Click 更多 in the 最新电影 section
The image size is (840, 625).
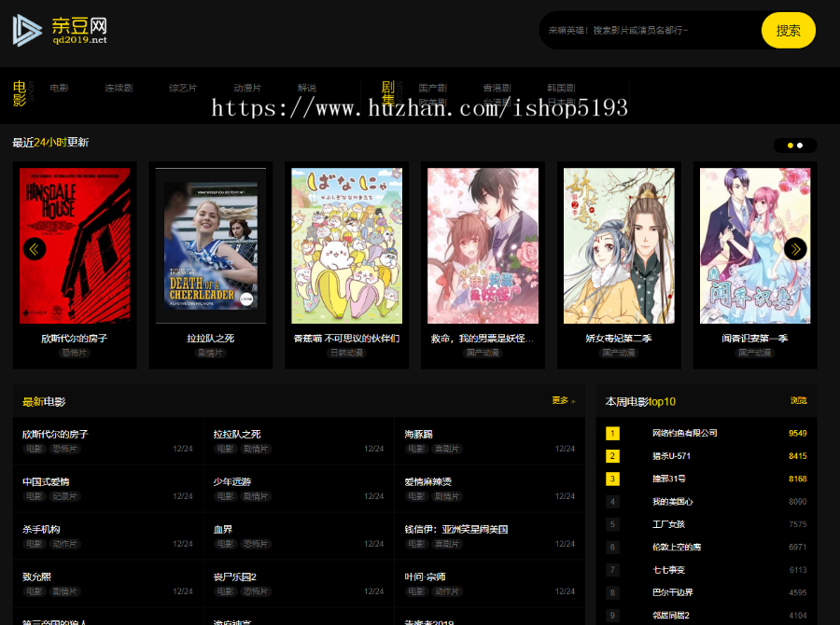pos(563,400)
